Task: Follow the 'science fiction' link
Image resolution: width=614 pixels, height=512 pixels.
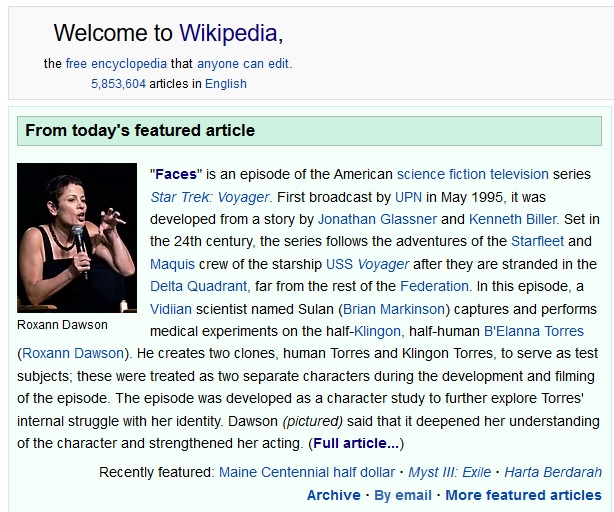Action: click(441, 174)
